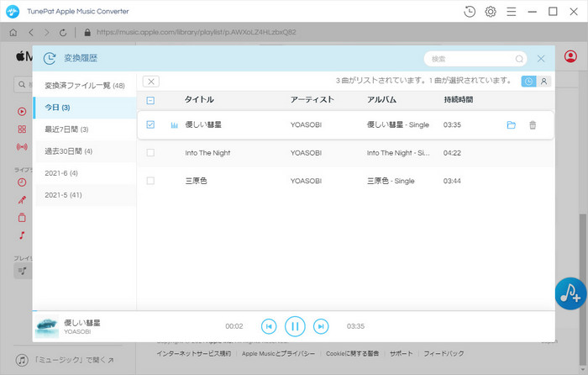
Task: Skip to next track in player
Action: tap(321, 326)
